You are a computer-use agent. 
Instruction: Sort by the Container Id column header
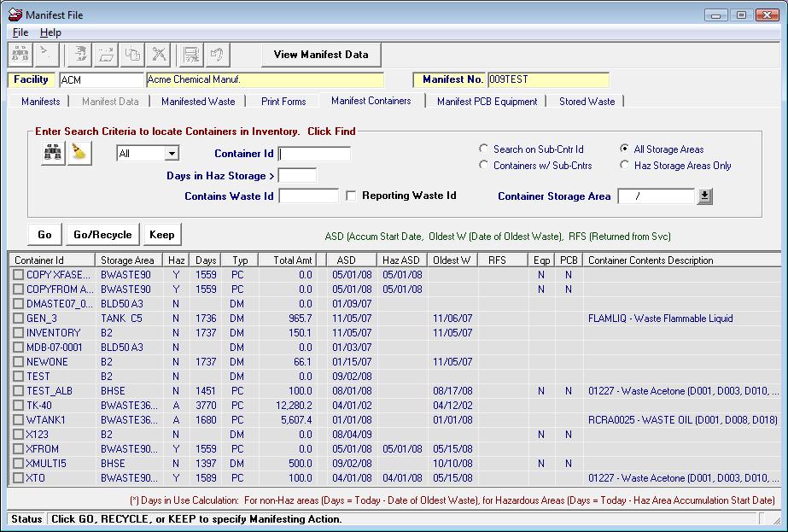[52, 260]
